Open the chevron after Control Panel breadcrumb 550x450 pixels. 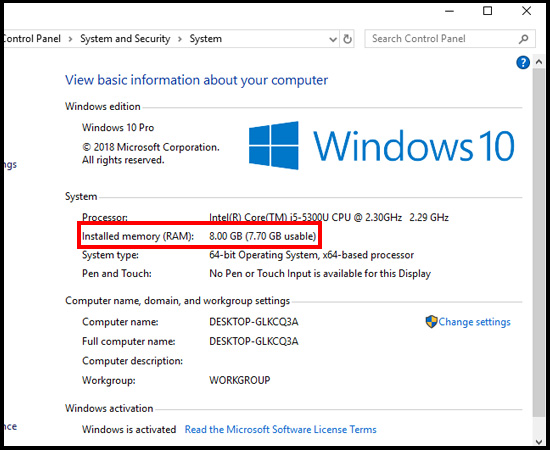click(70, 39)
